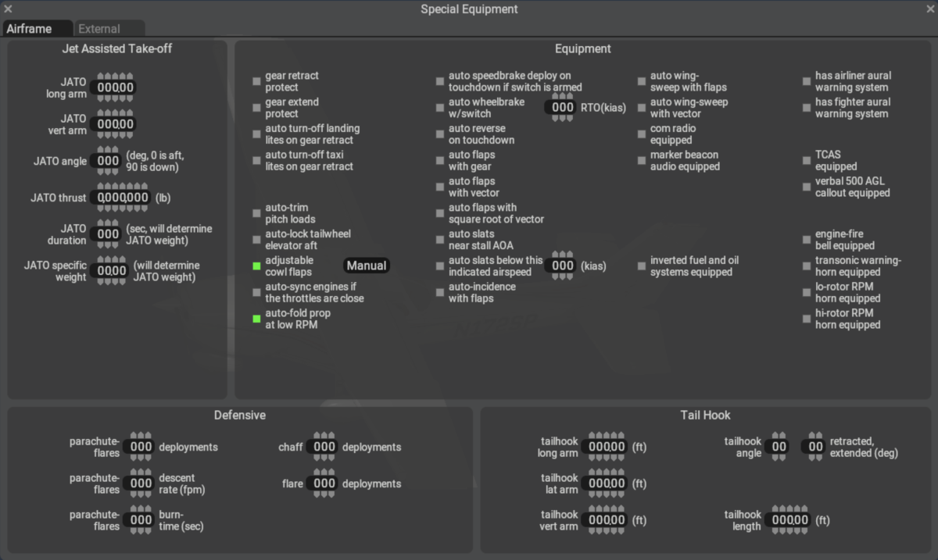Click the chaff deployments number field

tap(324, 448)
